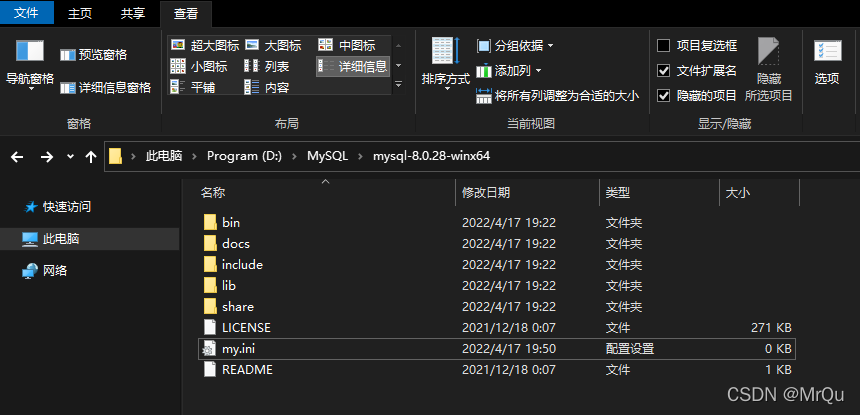Open Add columns (添加列) dropdown
Viewport: 860px width, 415px height.
coord(508,71)
